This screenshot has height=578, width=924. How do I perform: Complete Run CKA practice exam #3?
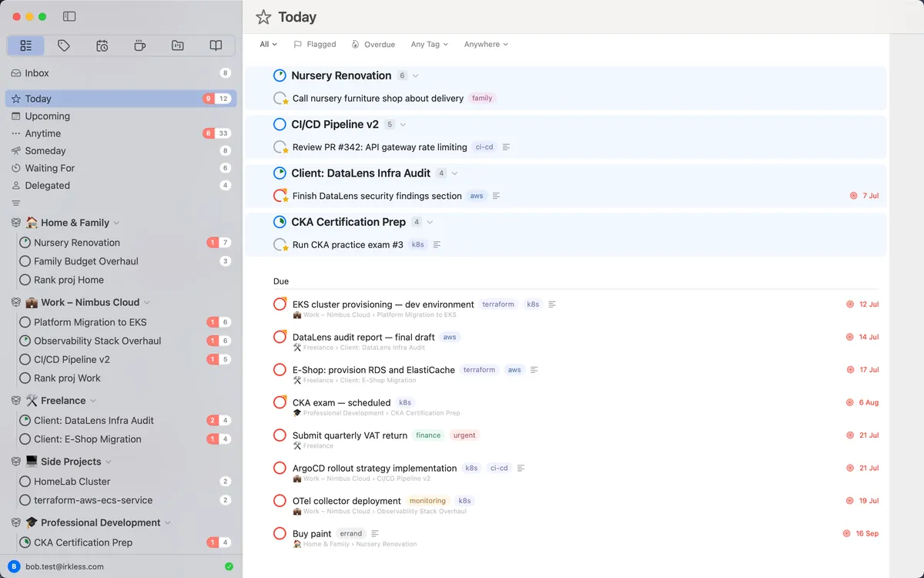coord(280,245)
